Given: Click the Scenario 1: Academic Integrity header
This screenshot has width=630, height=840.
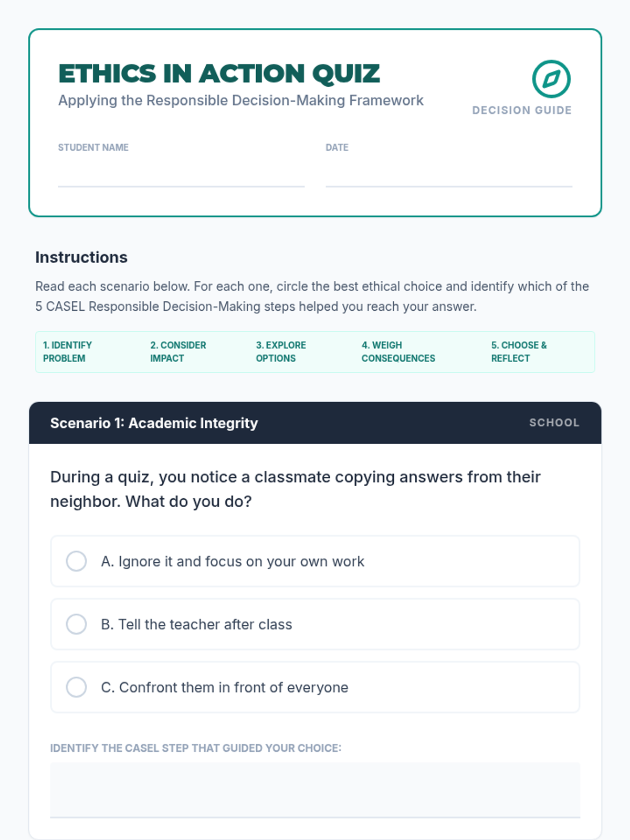Looking at the screenshot, I should pos(154,423).
